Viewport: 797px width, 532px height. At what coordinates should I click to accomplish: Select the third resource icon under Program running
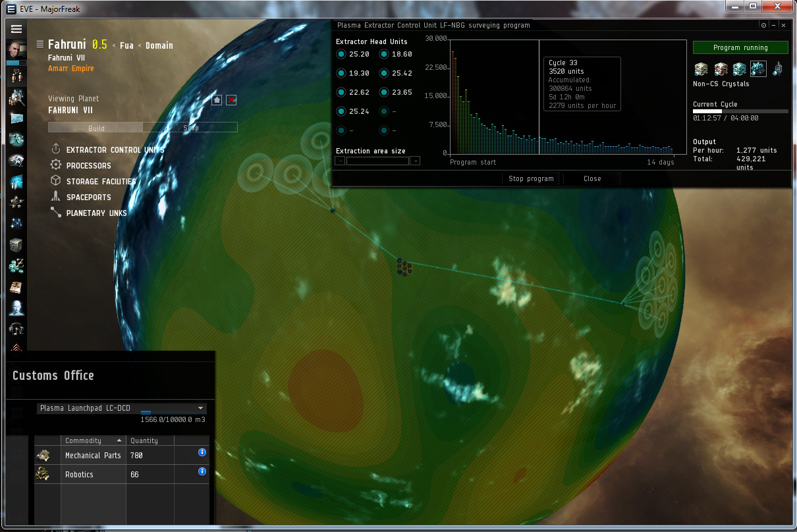pyautogui.click(x=740, y=68)
